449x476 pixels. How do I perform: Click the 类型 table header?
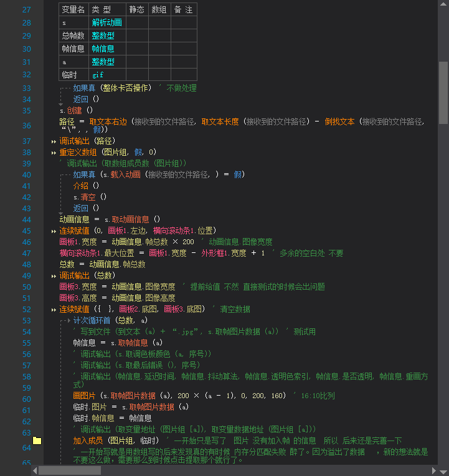(x=107, y=10)
